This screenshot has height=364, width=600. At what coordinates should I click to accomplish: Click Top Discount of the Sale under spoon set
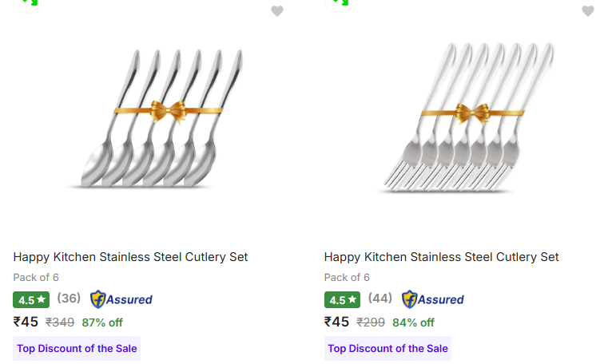(x=77, y=348)
